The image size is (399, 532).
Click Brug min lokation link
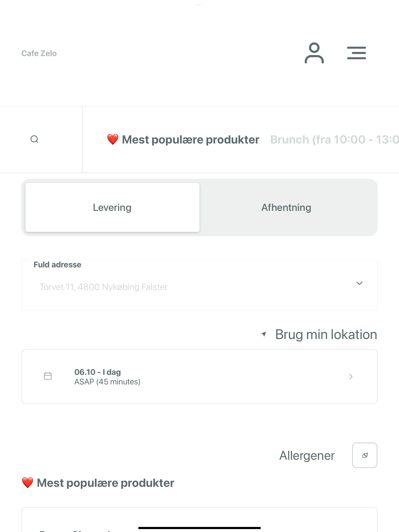pyautogui.click(x=326, y=334)
